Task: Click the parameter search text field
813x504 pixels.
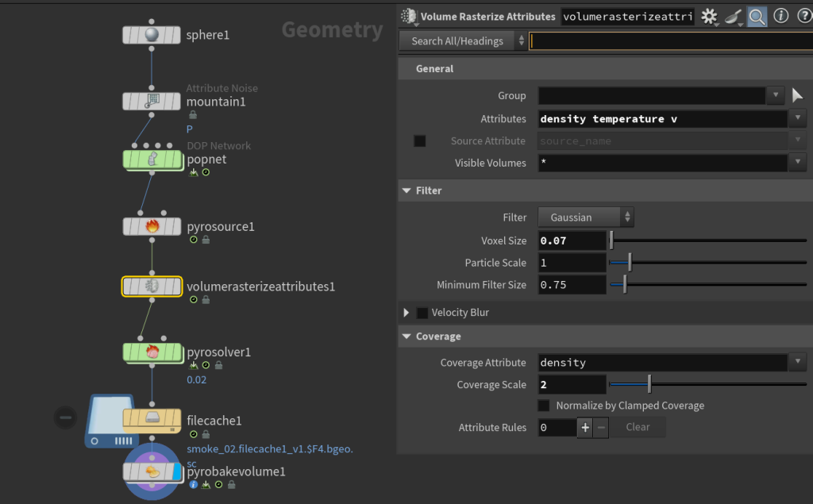Action: [x=672, y=41]
